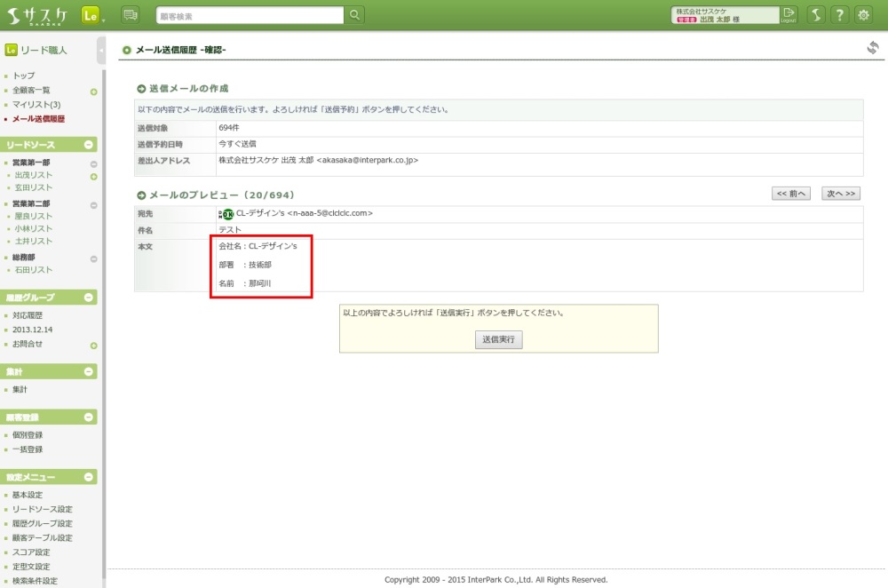Open the chat message icon in the header
The width and height of the screenshot is (888, 588).
point(131,15)
